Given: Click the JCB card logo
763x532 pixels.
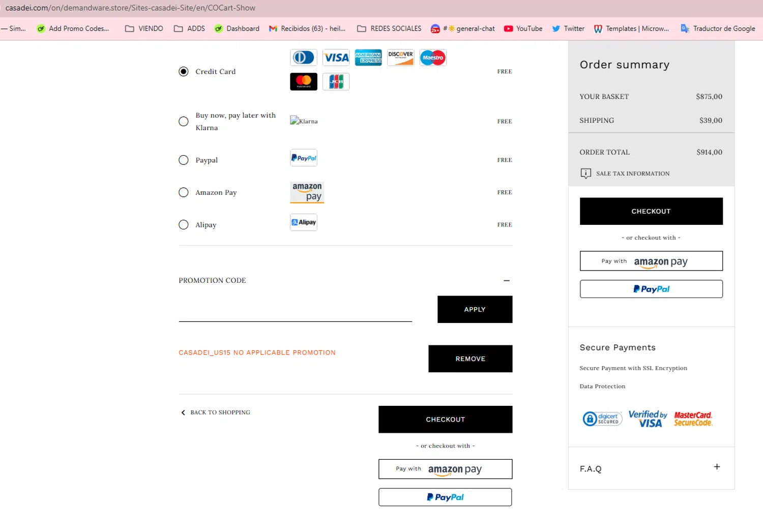Looking at the screenshot, I should click(336, 81).
